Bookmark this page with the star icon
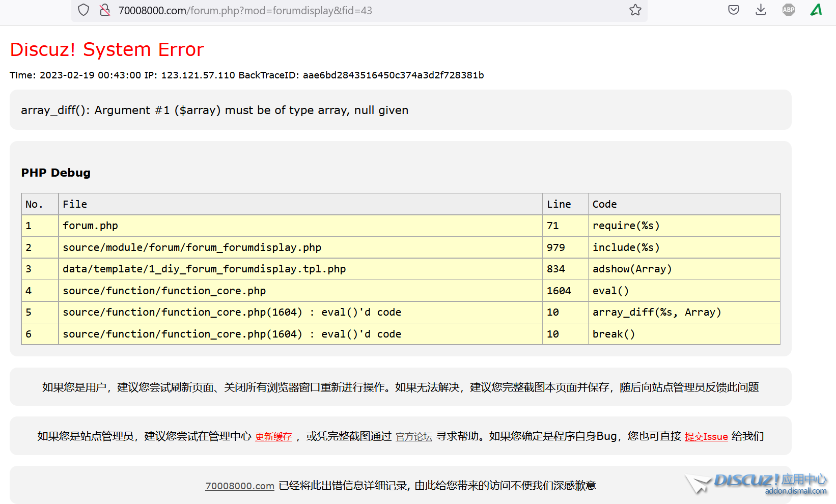This screenshot has height=504, width=836. click(635, 10)
